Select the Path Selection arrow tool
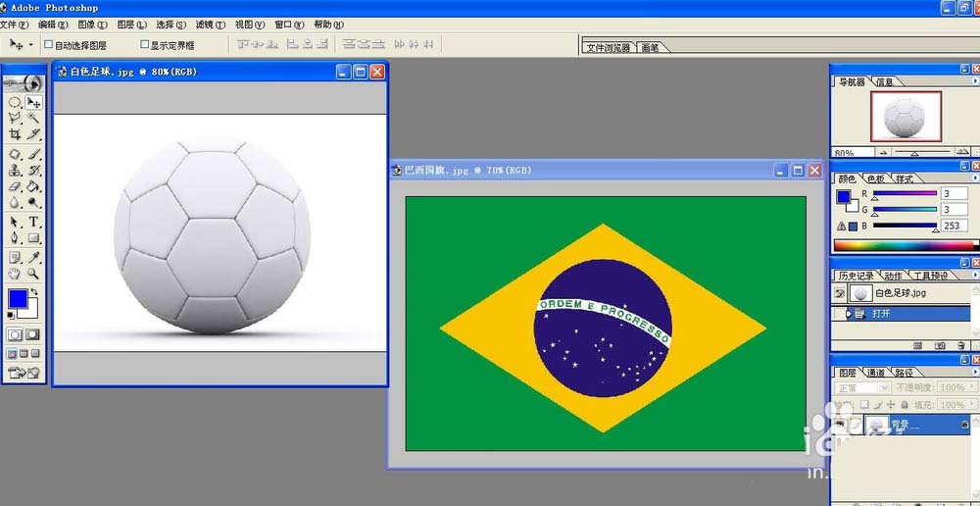 click(x=15, y=222)
